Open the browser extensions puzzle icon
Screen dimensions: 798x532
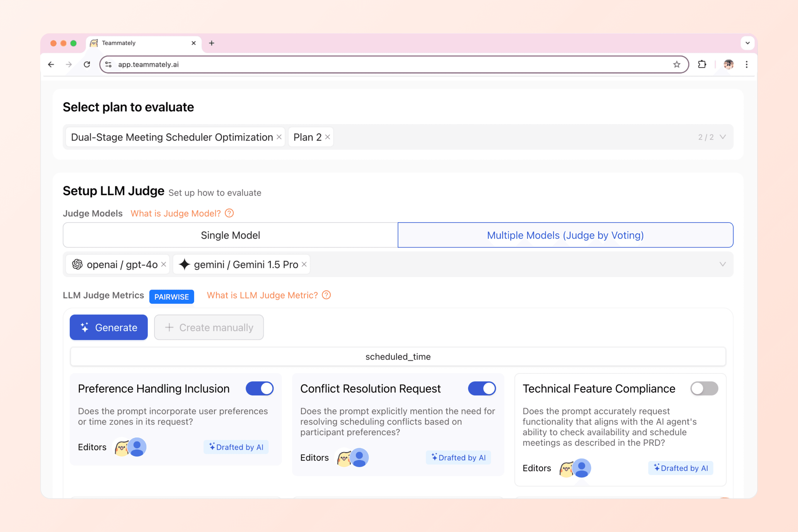pyautogui.click(x=702, y=64)
